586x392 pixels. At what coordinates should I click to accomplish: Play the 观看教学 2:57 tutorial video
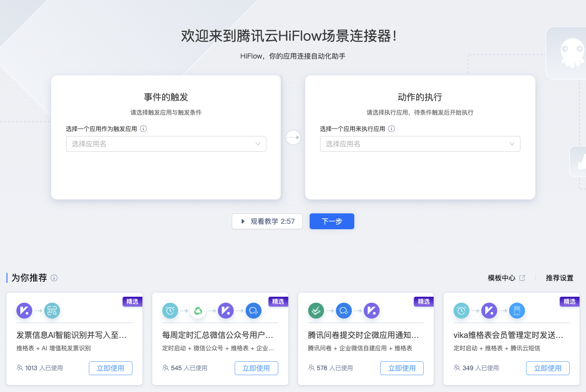click(x=267, y=221)
